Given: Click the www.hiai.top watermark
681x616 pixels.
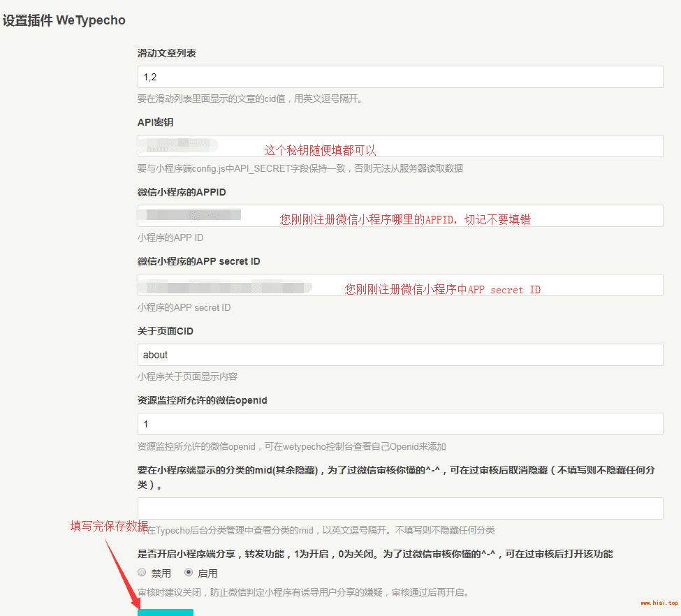Looking at the screenshot, I should pos(659,603).
